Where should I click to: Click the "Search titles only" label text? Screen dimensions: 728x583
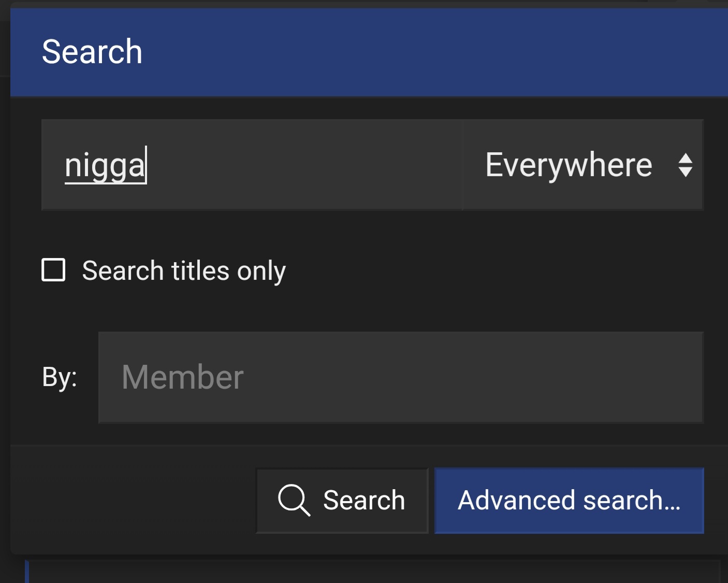point(184,271)
